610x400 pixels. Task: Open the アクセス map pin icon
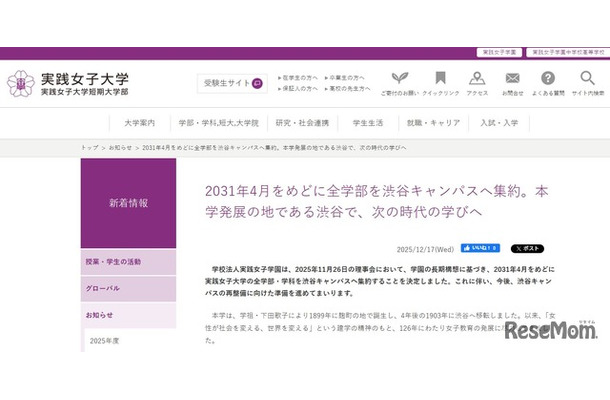click(x=477, y=78)
